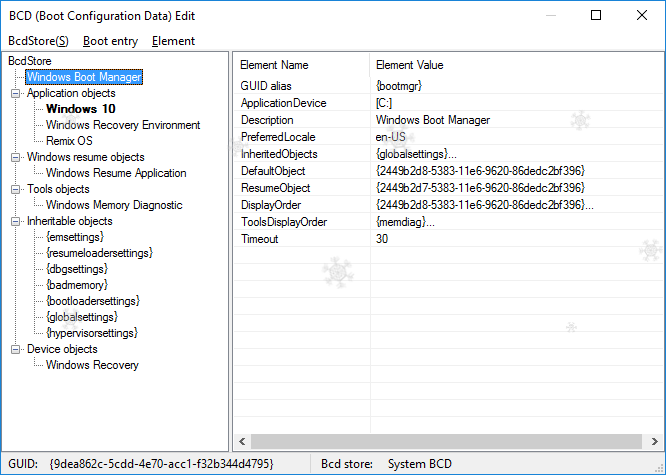The image size is (666, 475).
Task: Maximize the BCD Edit window
Action: tap(596, 15)
